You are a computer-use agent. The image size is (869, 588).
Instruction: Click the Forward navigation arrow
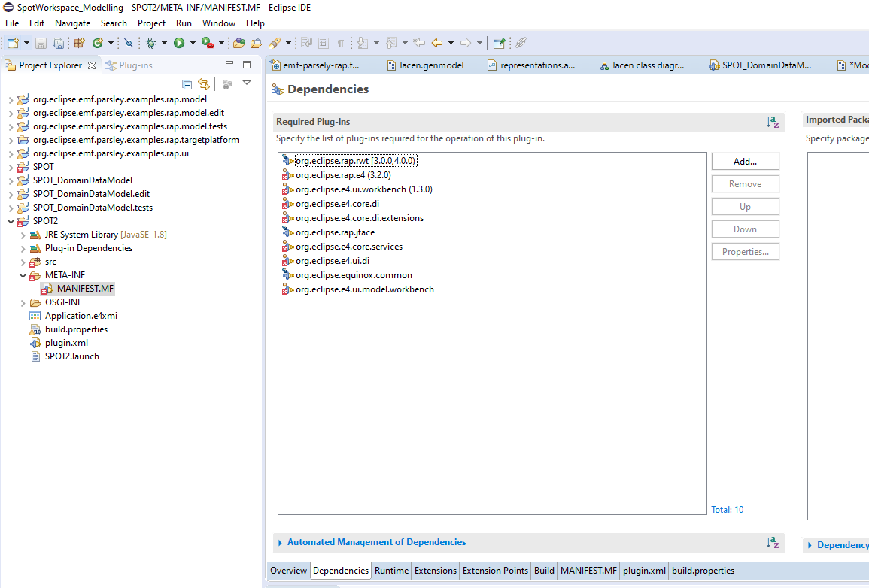coord(466,43)
